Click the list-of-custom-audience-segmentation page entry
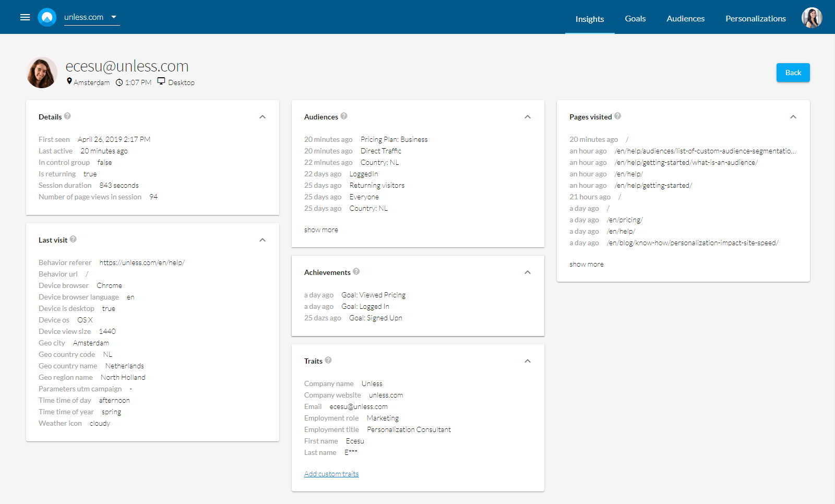The height and width of the screenshot is (504, 835). tap(705, 151)
